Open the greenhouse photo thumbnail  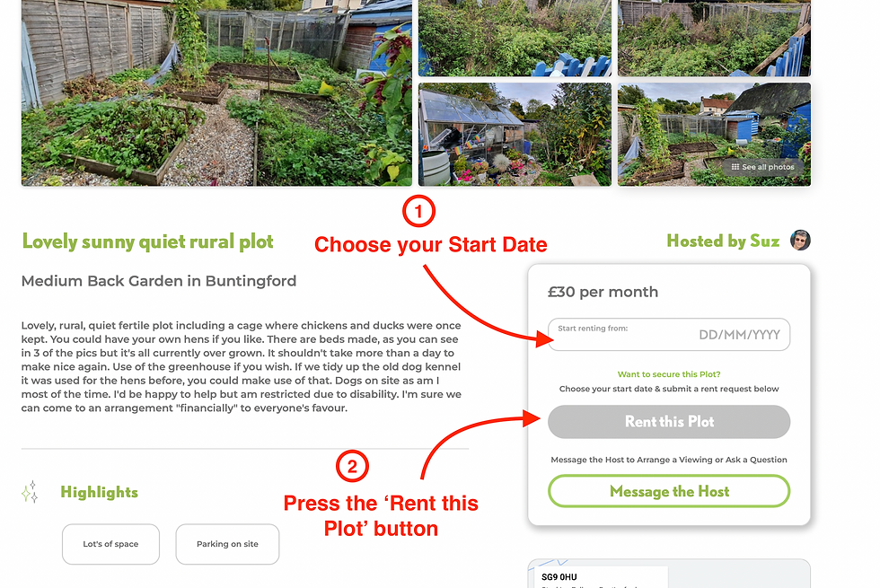[x=515, y=134]
